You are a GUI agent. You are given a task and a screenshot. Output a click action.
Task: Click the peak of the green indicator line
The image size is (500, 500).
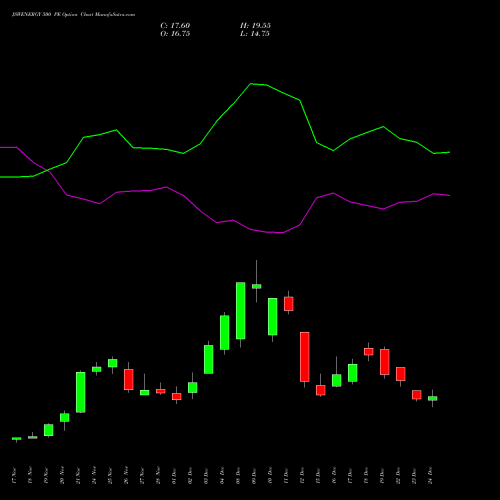pyautogui.click(x=251, y=84)
